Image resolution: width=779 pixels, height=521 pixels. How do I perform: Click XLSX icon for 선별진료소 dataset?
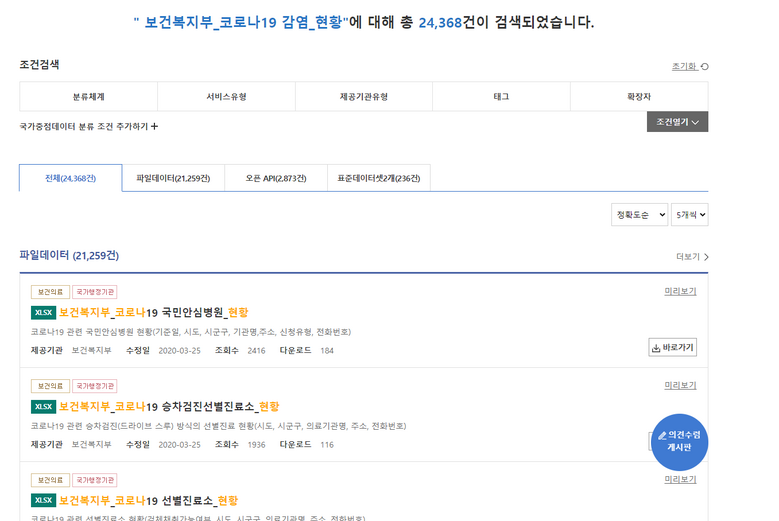tap(43, 500)
